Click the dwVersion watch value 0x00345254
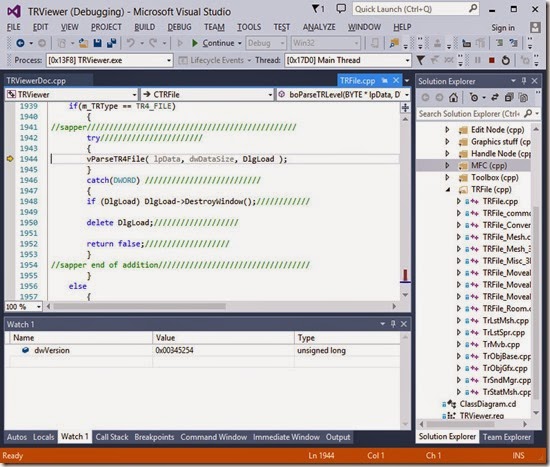 (174, 350)
